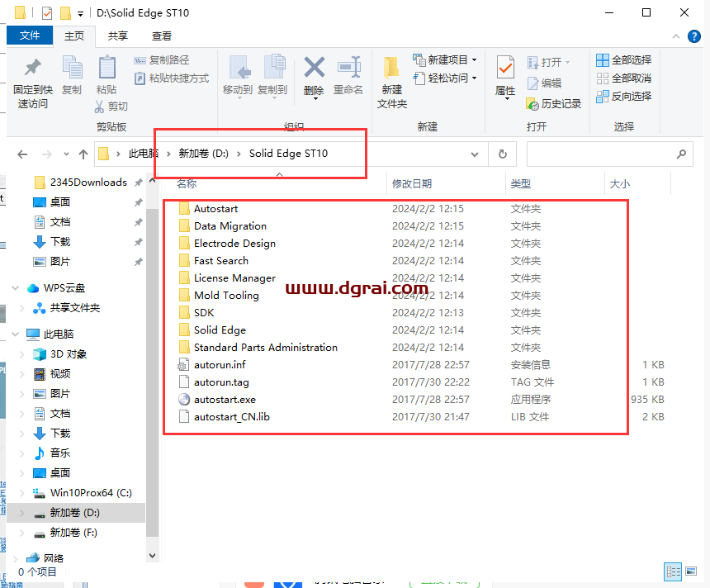Switch to large icons view in status bar

coord(691,571)
